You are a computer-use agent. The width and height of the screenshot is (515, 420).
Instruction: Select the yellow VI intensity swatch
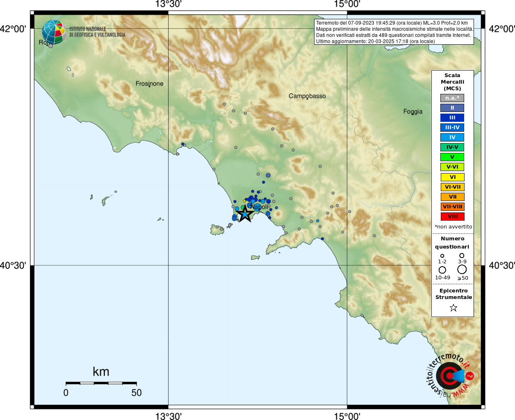(452, 177)
